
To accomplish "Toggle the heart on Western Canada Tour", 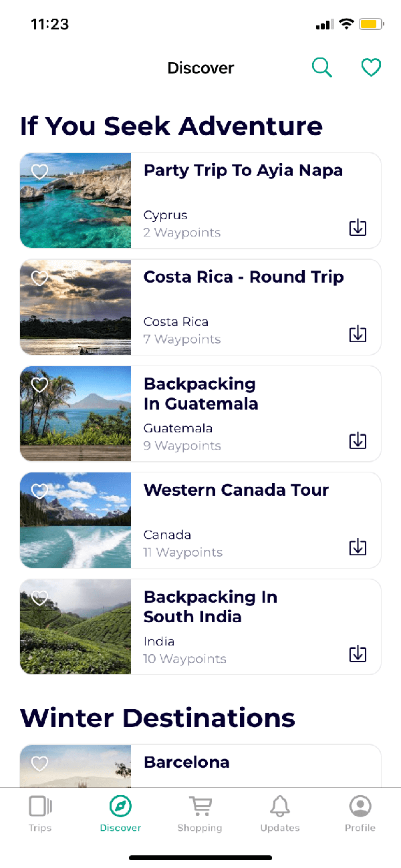I will 39,490.
